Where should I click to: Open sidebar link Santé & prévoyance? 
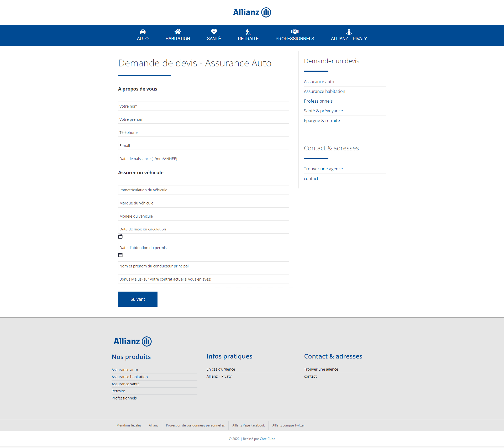click(x=323, y=111)
